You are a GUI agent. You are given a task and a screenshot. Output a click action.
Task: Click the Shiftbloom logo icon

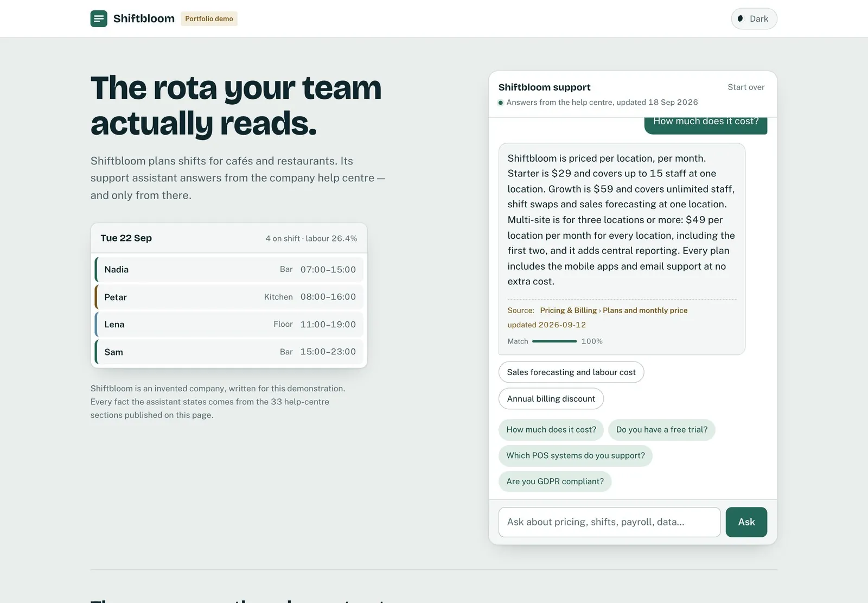[99, 18]
